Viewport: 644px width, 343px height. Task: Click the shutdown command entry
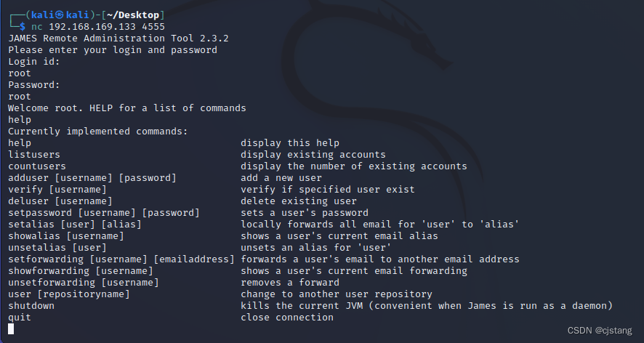pyautogui.click(x=31, y=306)
